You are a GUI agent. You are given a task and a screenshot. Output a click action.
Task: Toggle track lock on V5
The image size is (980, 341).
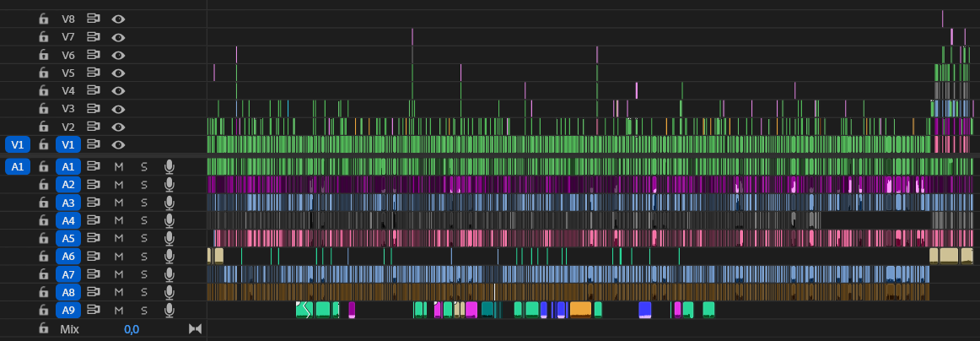(x=43, y=73)
